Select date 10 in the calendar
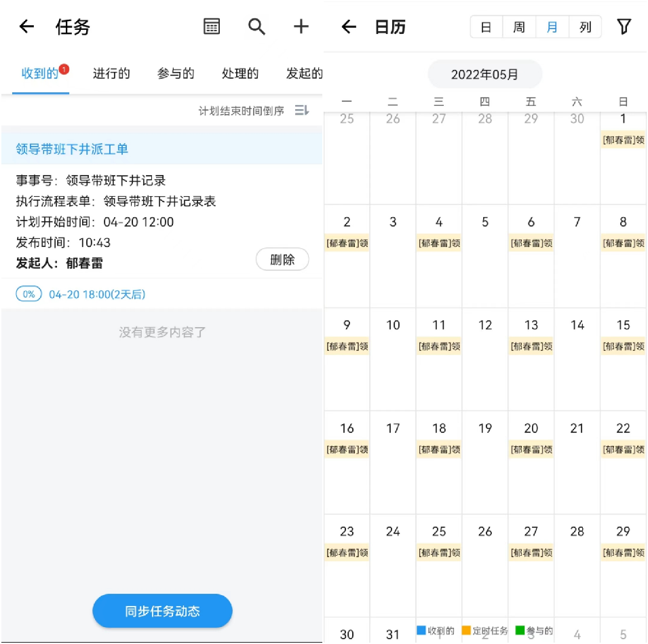 tap(393, 325)
